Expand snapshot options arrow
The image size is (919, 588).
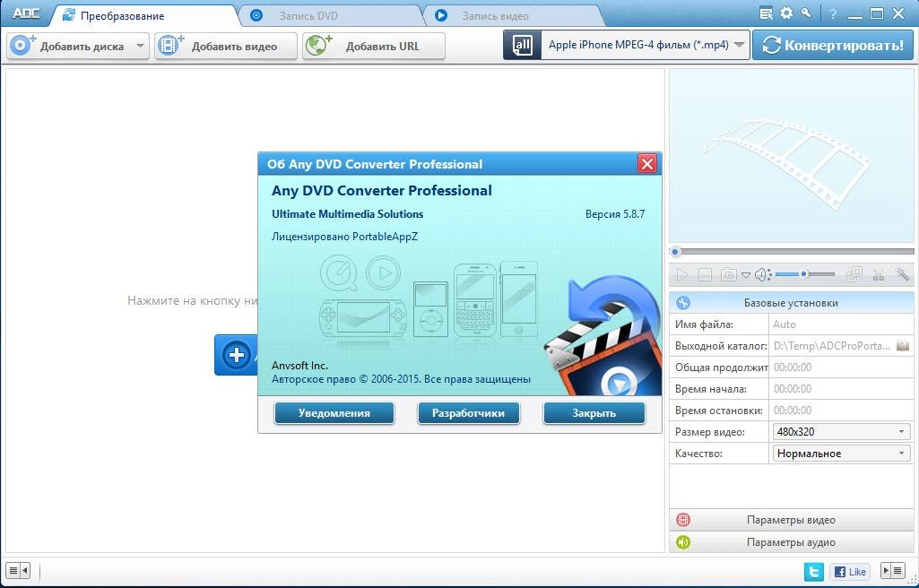point(746,274)
